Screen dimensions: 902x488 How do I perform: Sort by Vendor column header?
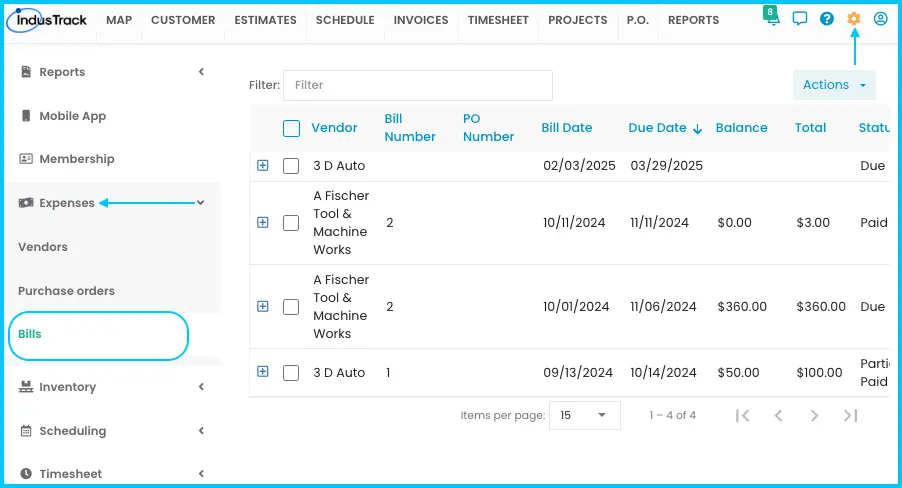click(334, 128)
